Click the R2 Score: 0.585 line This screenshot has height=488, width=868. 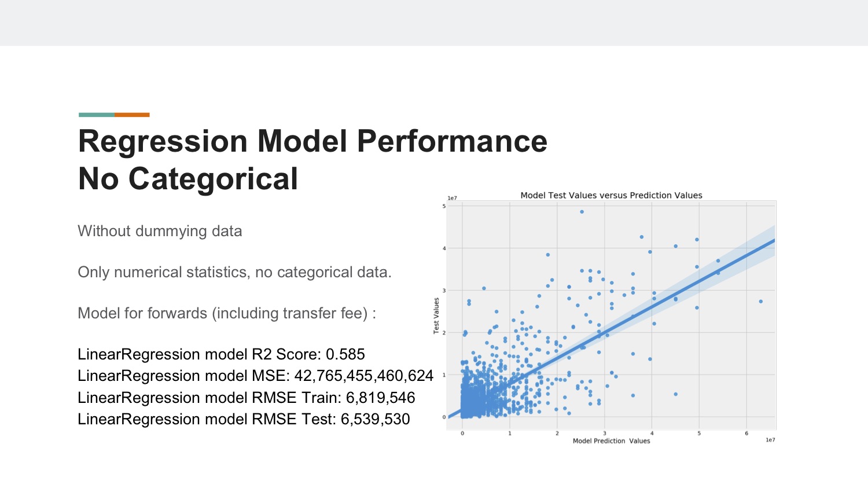coord(221,354)
